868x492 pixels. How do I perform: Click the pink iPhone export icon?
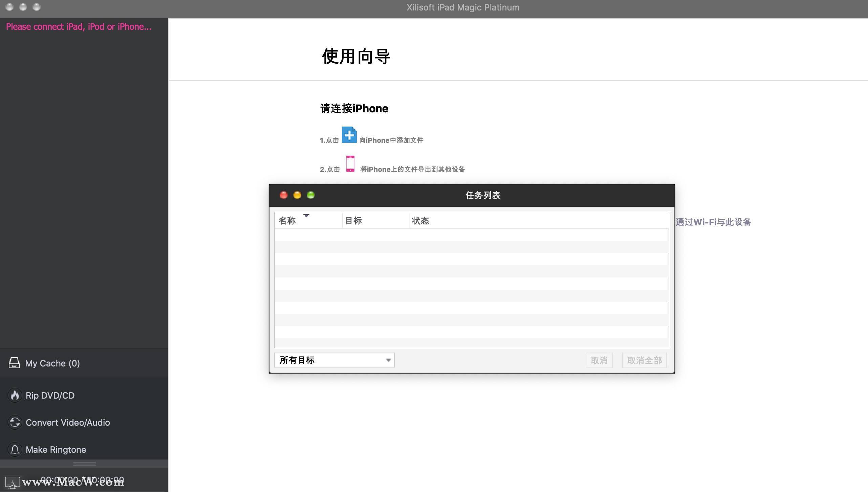click(350, 164)
